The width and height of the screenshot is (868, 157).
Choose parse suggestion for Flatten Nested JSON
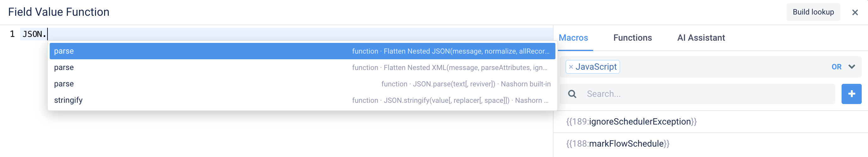click(302, 51)
